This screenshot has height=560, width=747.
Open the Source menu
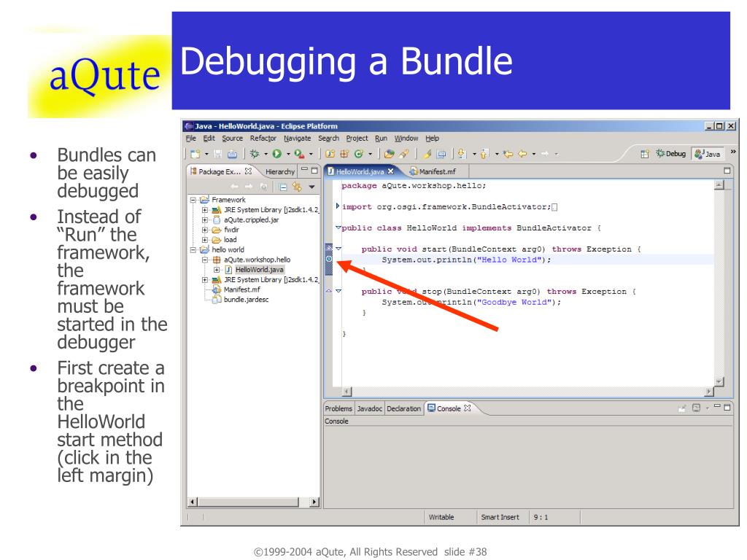[x=233, y=138]
